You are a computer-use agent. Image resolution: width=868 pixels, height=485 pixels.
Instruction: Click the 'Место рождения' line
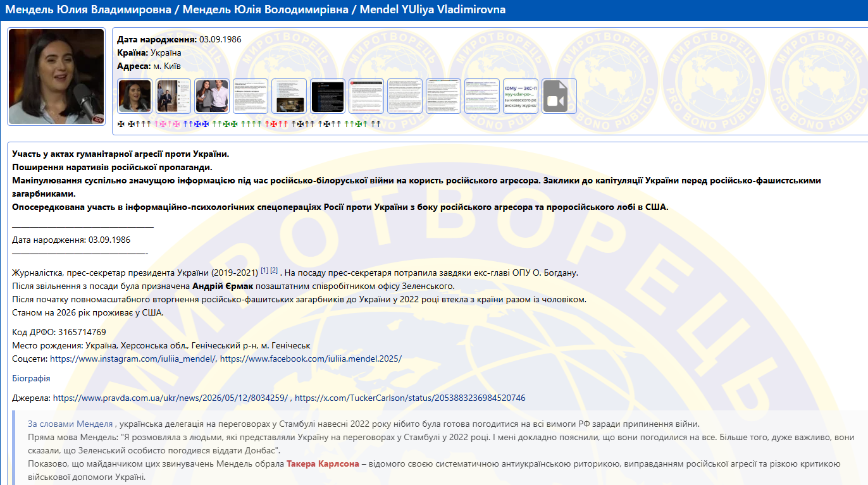tap(161, 345)
